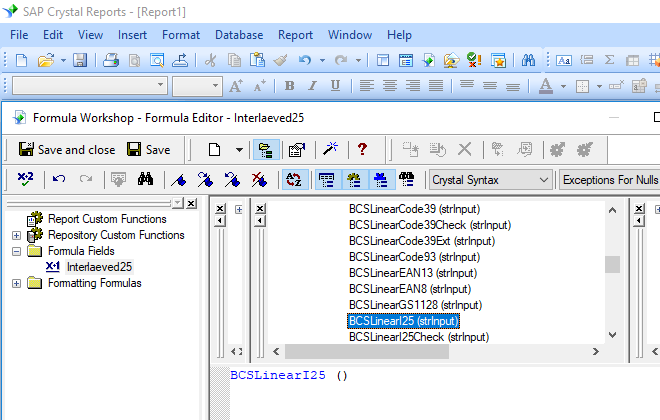Click the Check formula X+2 icon
This screenshot has width=660, height=420.
[25, 180]
